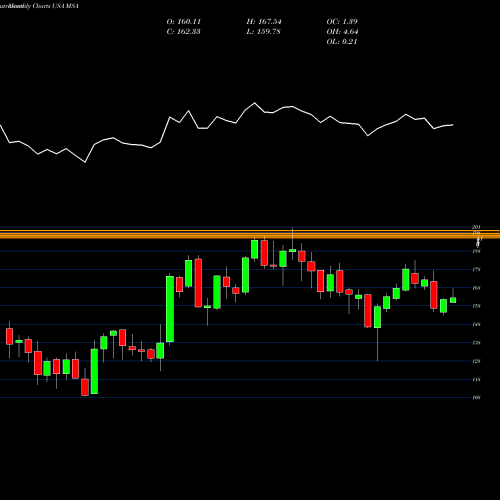Click the tallest green candle rising from 138 to 174

170,309
